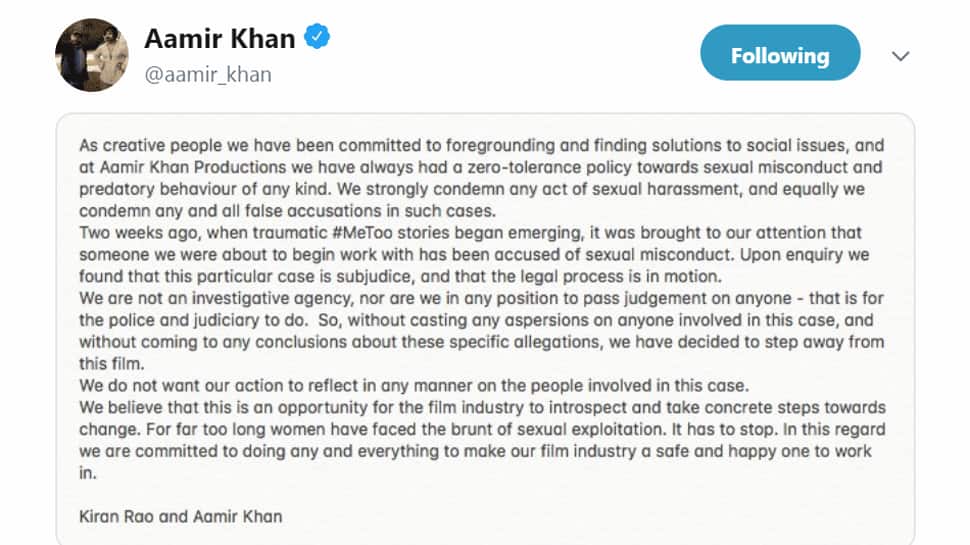Click the blue verified badge icon
The image size is (970, 545).
[x=317, y=36]
